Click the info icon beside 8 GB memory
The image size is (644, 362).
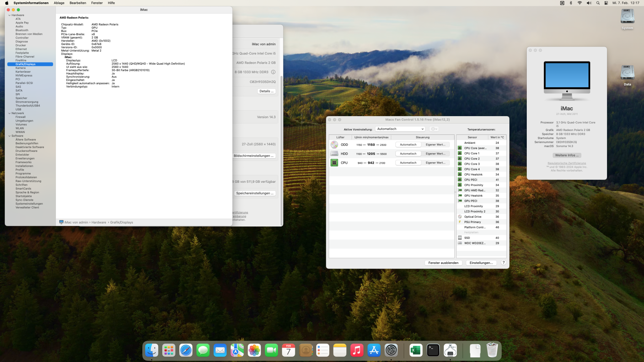point(273,72)
